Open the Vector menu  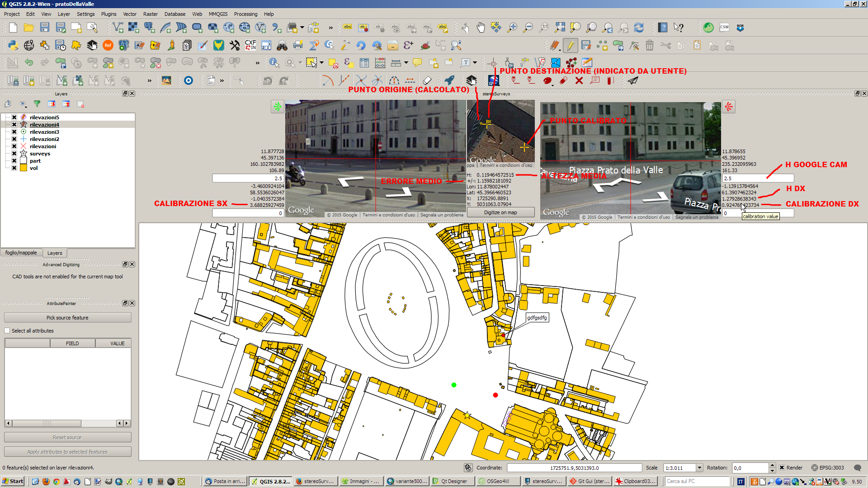130,14
